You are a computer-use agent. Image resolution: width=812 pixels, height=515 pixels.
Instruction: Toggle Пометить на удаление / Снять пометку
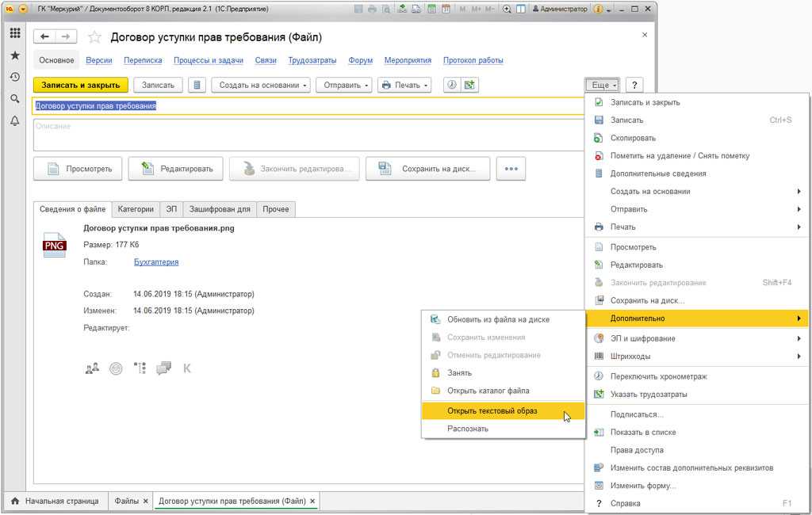coord(679,156)
